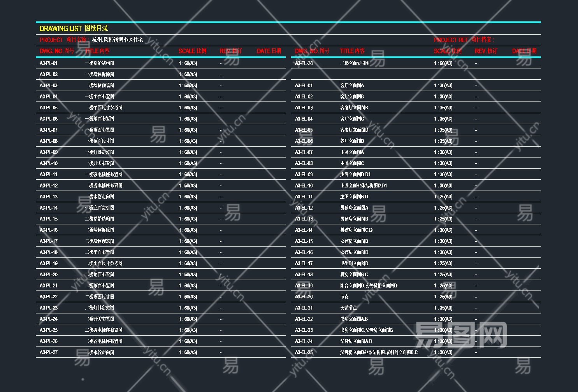Click drawing number "A3-PL-21"
This screenshot has width=578, height=392.
point(49,286)
